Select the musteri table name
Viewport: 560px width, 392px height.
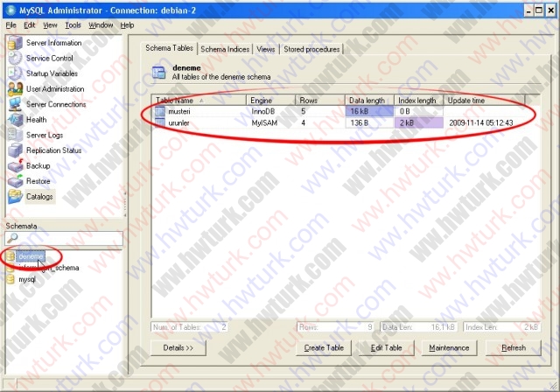coord(179,111)
